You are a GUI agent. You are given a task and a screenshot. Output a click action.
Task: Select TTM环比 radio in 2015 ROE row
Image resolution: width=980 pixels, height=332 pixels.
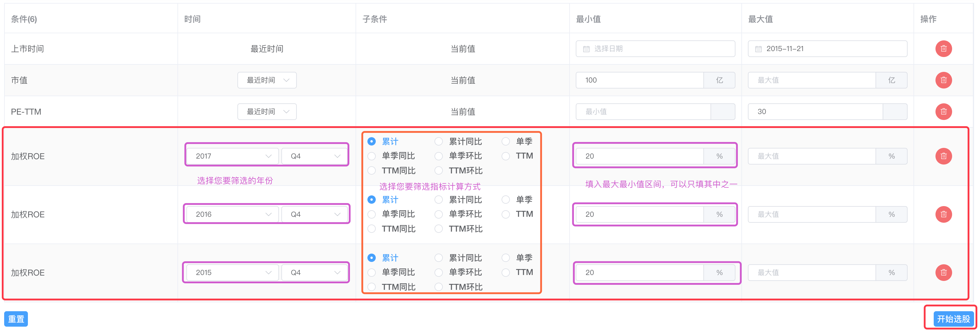439,287
